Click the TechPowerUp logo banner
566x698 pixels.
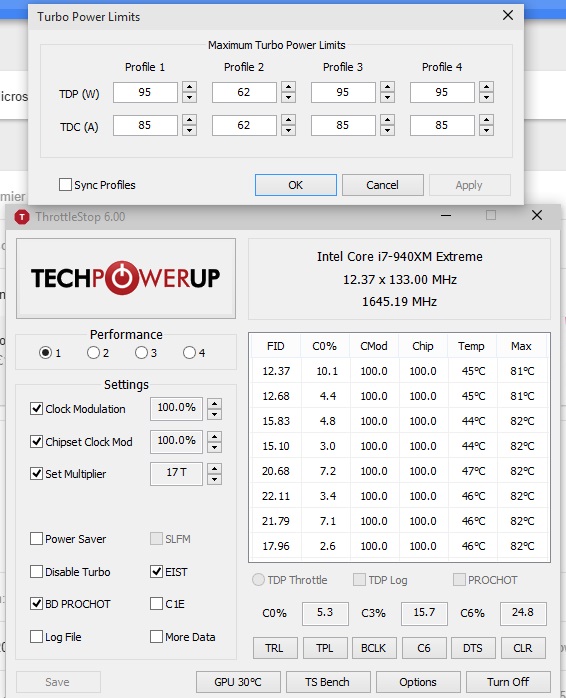click(x=126, y=278)
